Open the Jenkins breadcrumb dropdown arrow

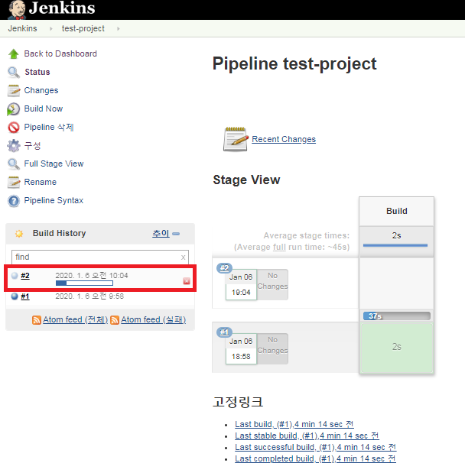point(50,28)
